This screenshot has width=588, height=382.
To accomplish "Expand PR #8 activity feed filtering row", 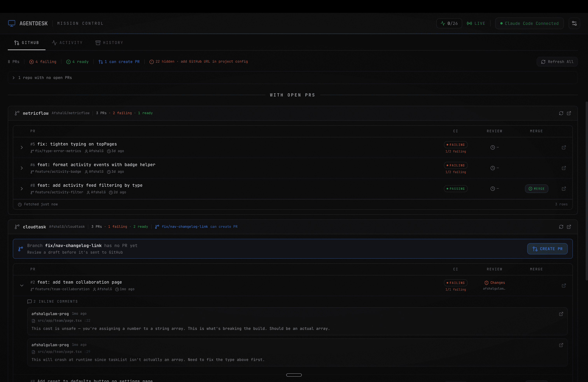I will (22, 189).
